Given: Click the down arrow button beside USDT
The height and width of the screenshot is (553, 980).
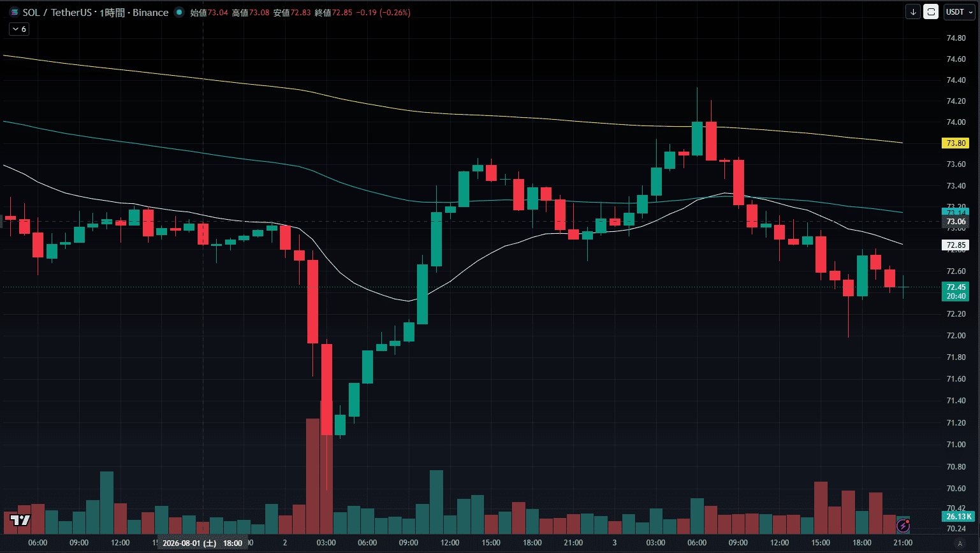Looking at the screenshot, I should point(913,11).
